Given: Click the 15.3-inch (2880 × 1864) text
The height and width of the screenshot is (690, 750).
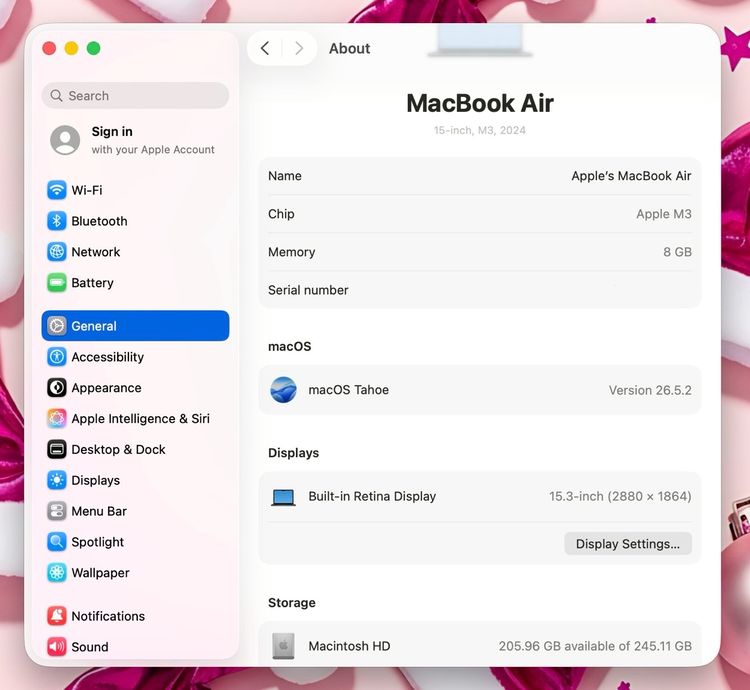Looking at the screenshot, I should [x=620, y=496].
